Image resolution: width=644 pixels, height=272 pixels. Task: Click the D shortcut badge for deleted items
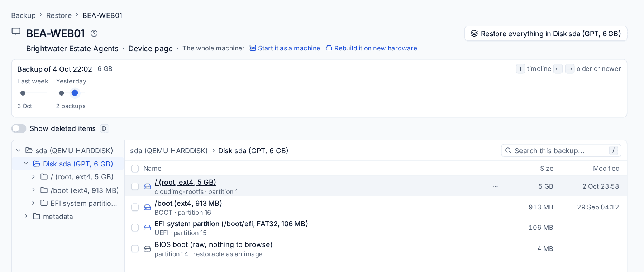(104, 128)
